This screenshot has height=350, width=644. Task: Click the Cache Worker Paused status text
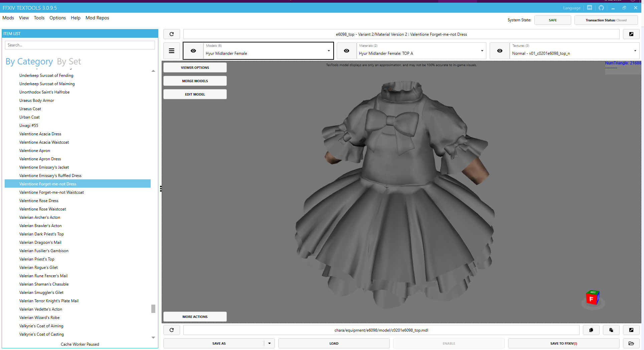pyautogui.click(x=80, y=344)
